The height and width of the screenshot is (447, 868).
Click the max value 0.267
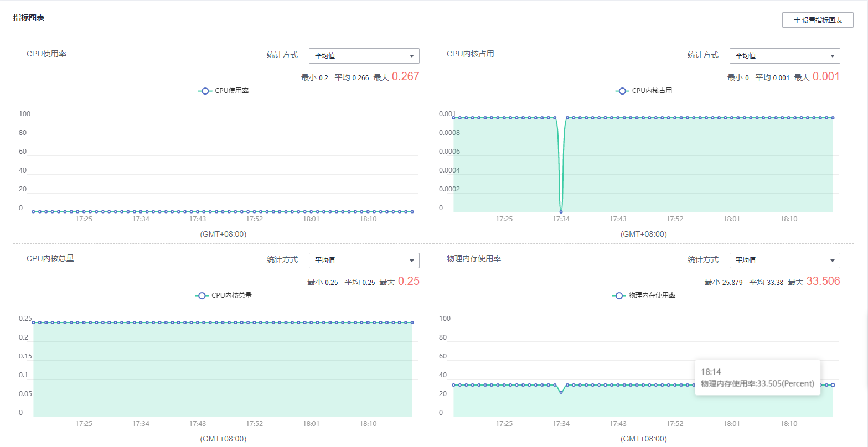(x=406, y=77)
